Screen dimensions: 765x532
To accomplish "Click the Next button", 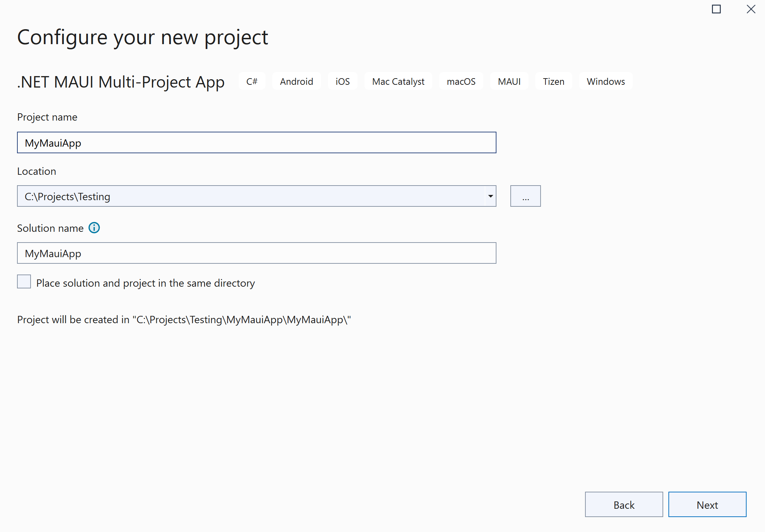I will pos(707,505).
